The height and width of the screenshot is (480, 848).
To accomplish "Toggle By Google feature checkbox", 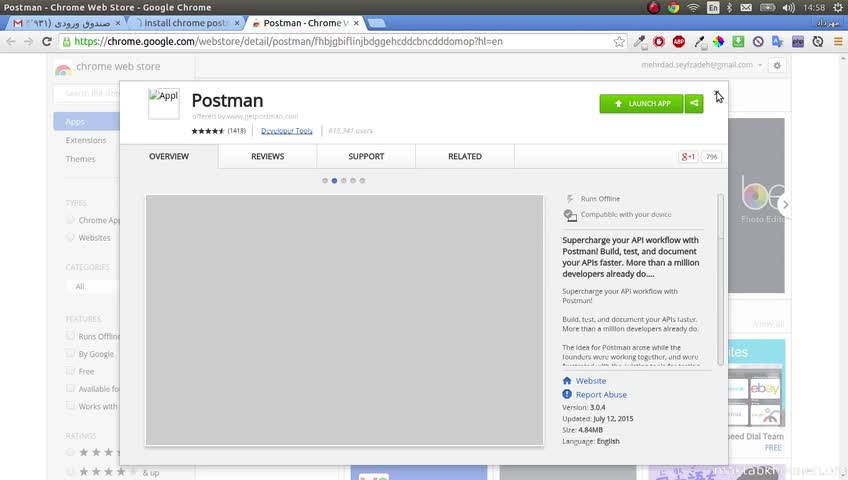I will pyautogui.click(x=70, y=354).
